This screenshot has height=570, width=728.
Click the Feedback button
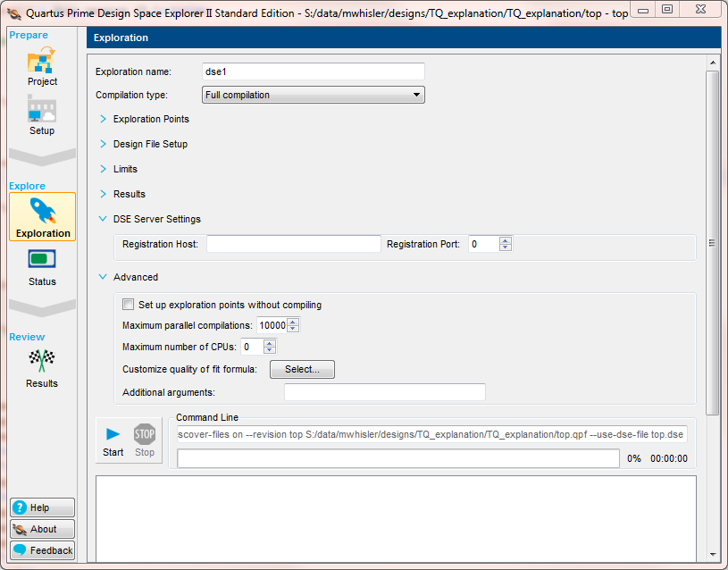[42, 550]
